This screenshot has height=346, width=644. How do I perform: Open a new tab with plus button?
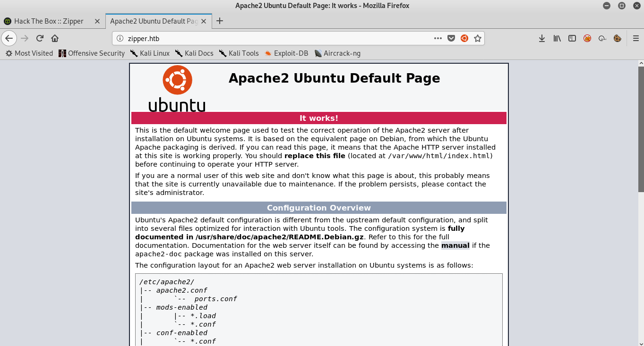tap(219, 21)
